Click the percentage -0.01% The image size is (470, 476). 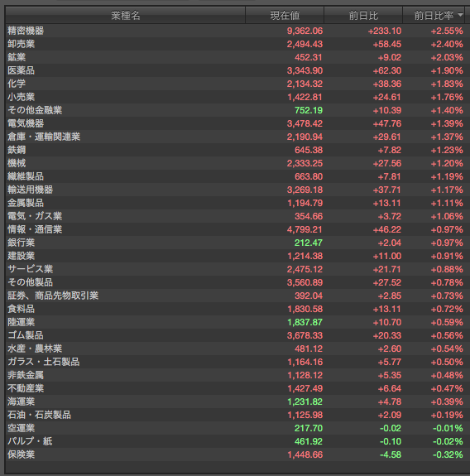[448, 428]
